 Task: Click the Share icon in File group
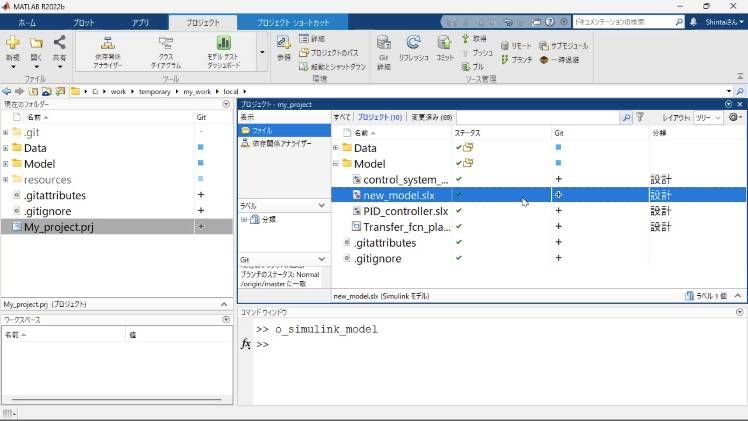59,48
